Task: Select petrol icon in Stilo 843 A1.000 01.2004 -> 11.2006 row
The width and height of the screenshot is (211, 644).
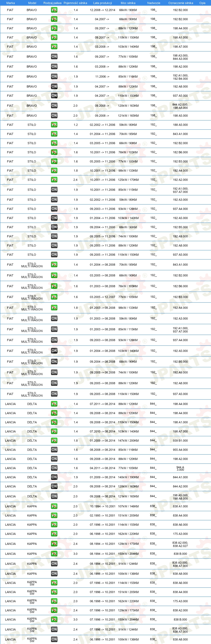Action: [54, 134]
